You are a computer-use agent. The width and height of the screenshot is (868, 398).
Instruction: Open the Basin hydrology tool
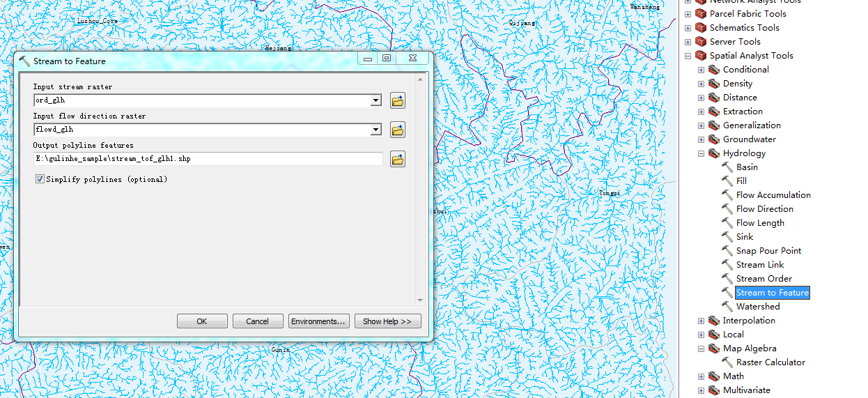coord(747,167)
